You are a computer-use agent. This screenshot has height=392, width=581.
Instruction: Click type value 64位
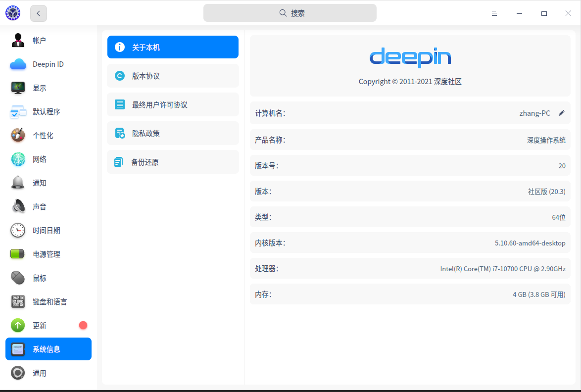click(x=559, y=217)
